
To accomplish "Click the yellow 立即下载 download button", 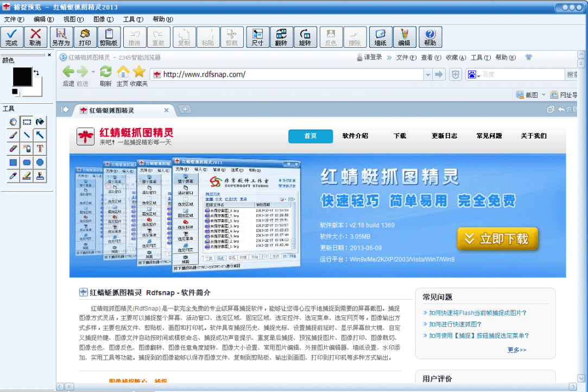I will (x=498, y=239).
